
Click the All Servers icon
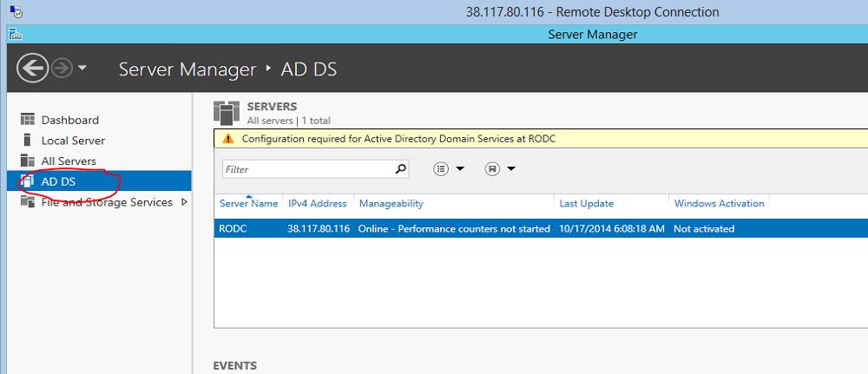pyautogui.click(x=28, y=161)
